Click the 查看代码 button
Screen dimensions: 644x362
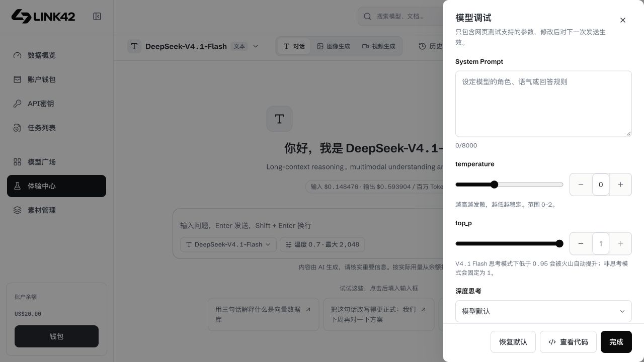[568, 342]
